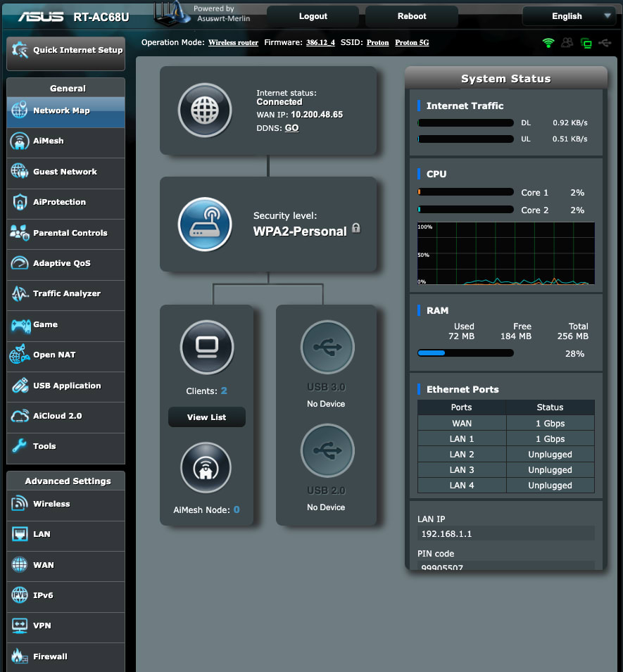Select the USB 3.0 port icon
623x672 pixels.
(327, 347)
